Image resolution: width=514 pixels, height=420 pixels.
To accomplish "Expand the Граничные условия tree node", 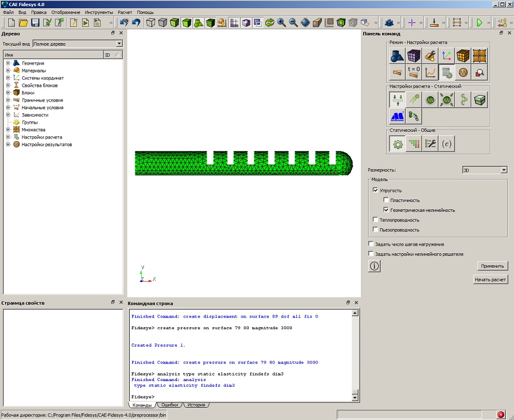I will (x=8, y=100).
